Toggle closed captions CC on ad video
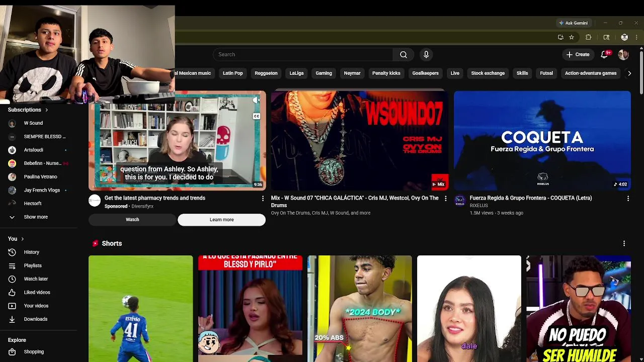The width and height of the screenshot is (644, 362). click(x=257, y=116)
